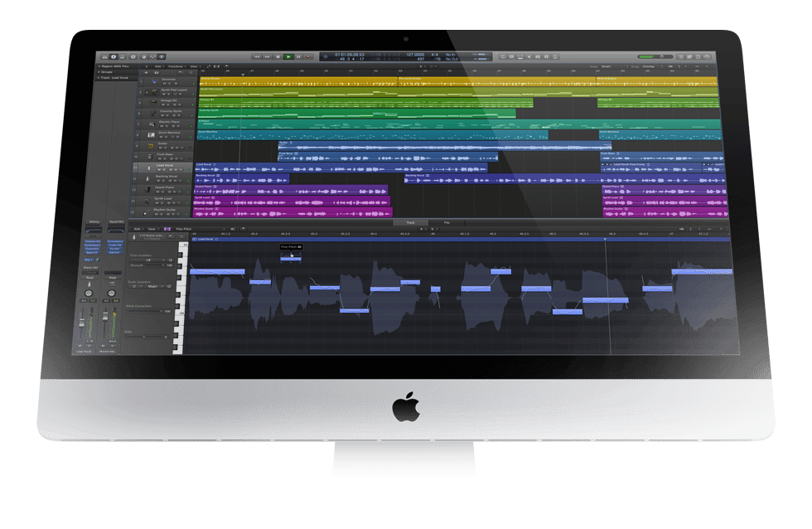This screenshot has height=529, width=812.
Task: Click the add track plus button
Action: [147, 73]
